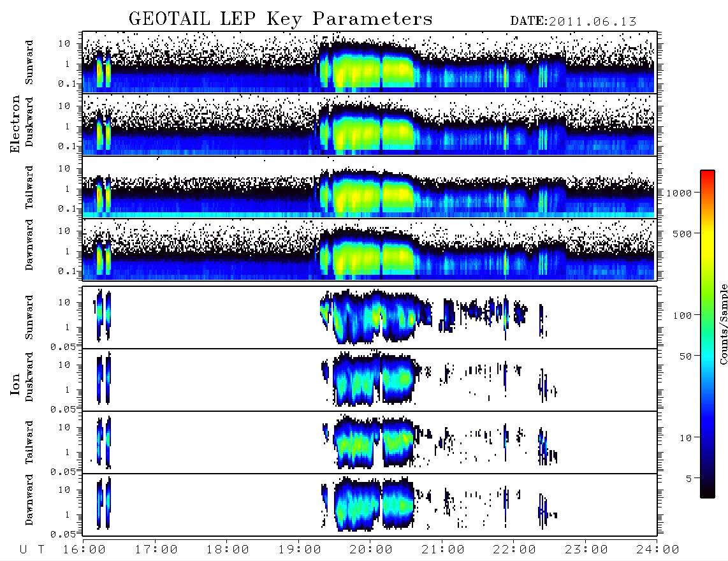Image resolution: width=728 pixels, height=561 pixels.
Task: Click the 19:00 time tick label
Action: (300, 550)
